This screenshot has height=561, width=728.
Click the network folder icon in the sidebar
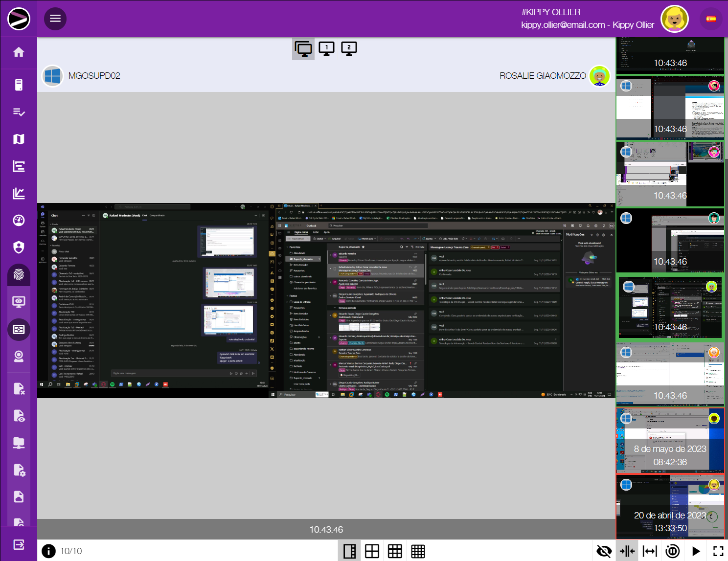[19, 443]
